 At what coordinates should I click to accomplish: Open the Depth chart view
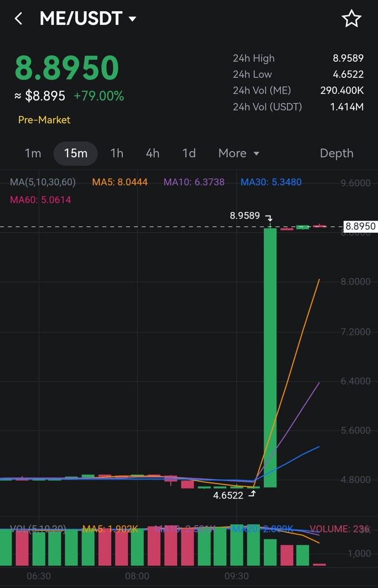pyautogui.click(x=336, y=153)
